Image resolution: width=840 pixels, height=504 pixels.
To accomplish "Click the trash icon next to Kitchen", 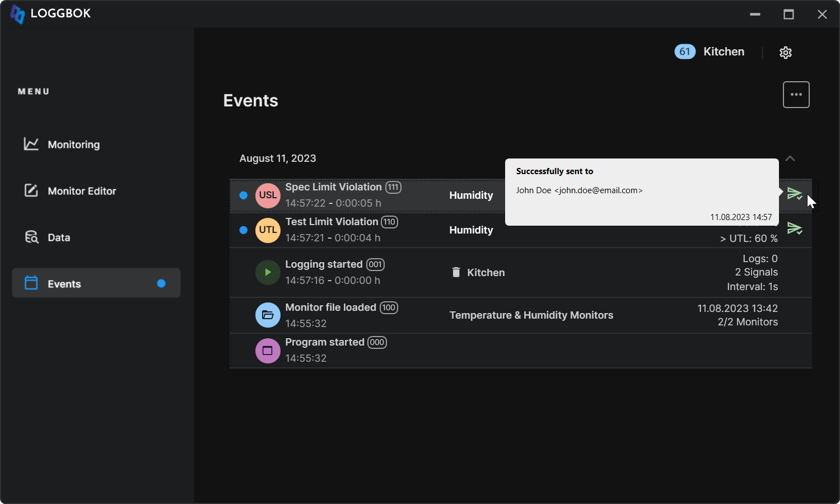I will pos(456,272).
